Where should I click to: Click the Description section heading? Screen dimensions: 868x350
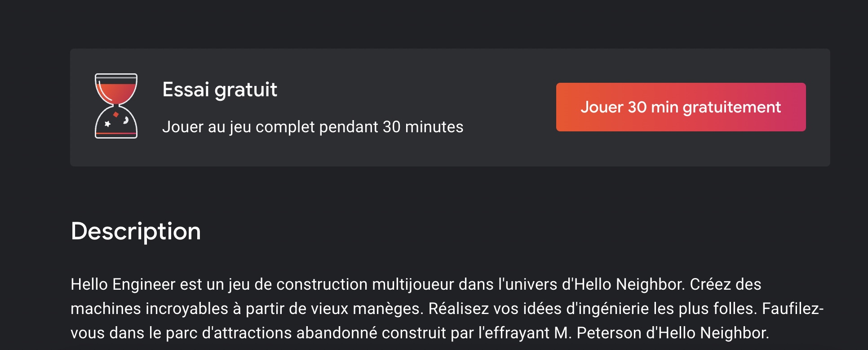pyautogui.click(x=136, y=231)
